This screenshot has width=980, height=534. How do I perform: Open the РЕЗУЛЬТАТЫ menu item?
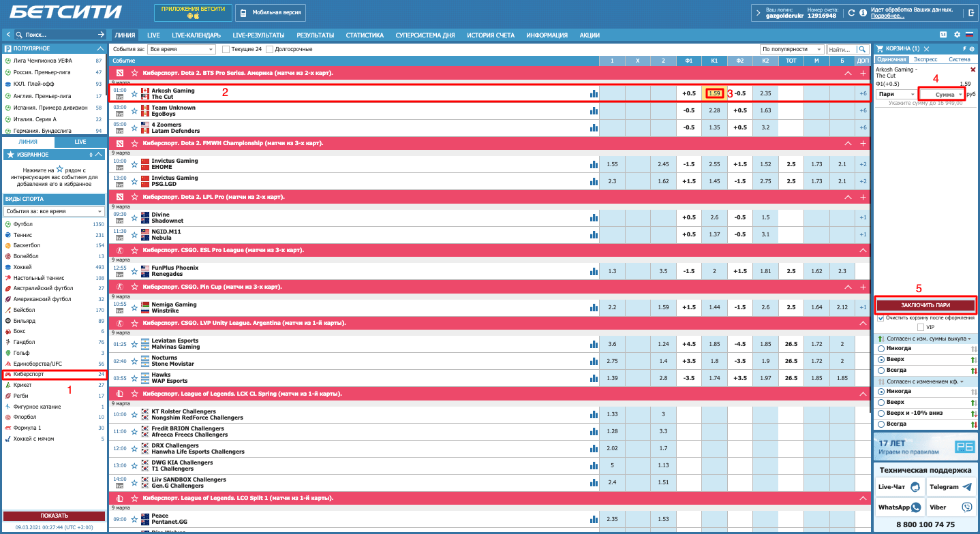(316, 35)
